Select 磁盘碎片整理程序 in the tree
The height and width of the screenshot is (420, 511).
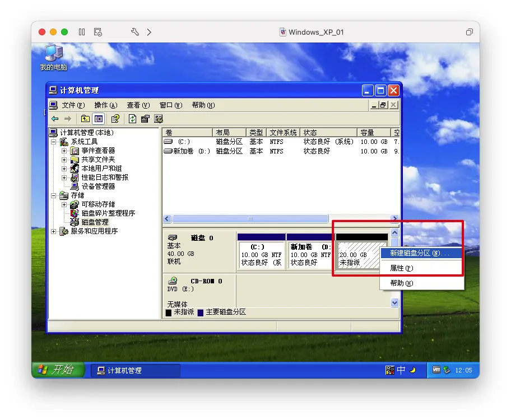click(x=108, y=213)
